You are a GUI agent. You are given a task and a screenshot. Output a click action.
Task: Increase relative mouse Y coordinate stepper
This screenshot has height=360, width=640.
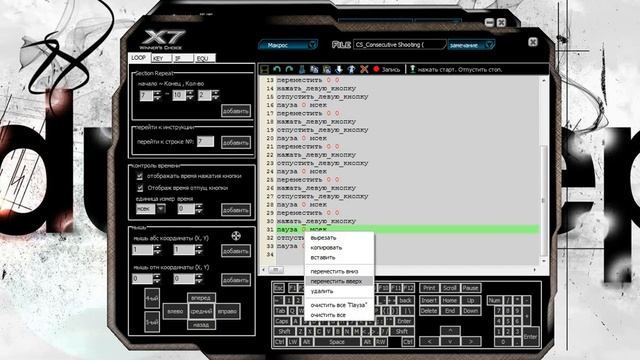click(x=199, y=276)
